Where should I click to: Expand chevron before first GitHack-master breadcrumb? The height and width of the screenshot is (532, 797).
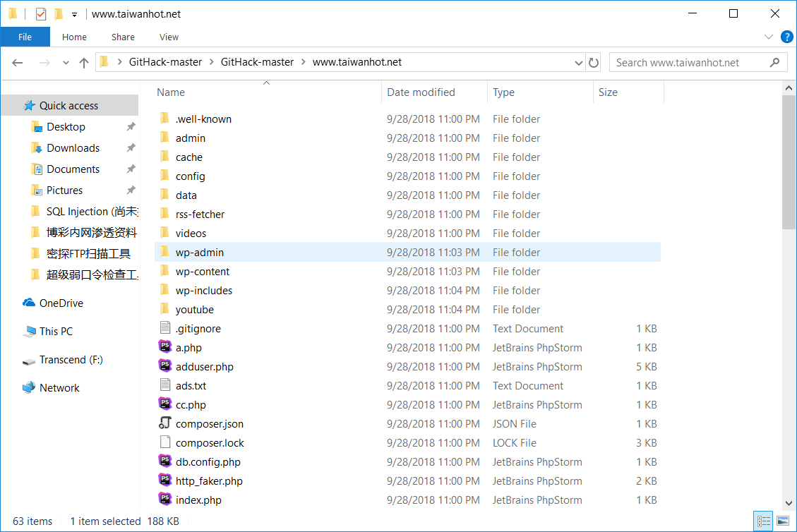point(119,62)
